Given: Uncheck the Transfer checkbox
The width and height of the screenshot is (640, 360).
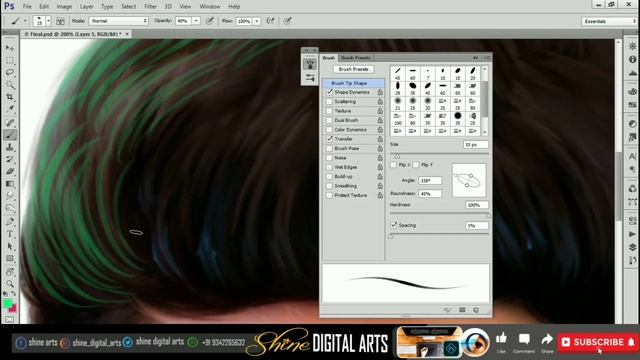Looking at the screenshot, I should (329, 139).
